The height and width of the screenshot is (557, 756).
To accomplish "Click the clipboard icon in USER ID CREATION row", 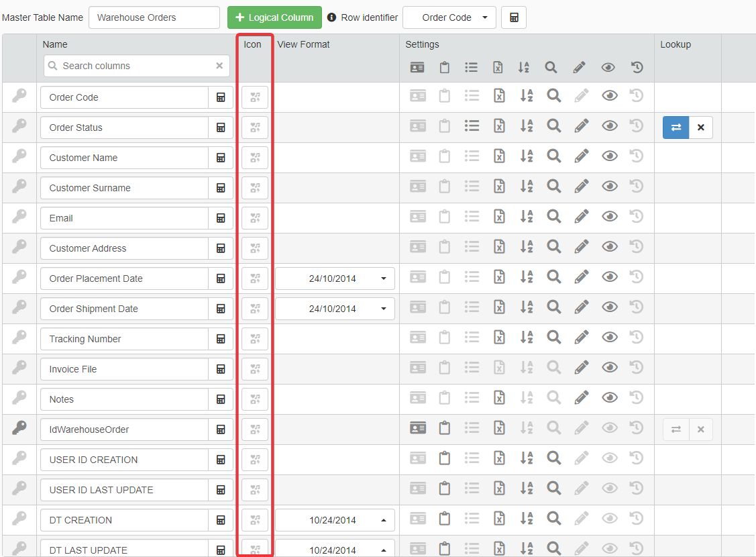I will [x=444, y=458].
